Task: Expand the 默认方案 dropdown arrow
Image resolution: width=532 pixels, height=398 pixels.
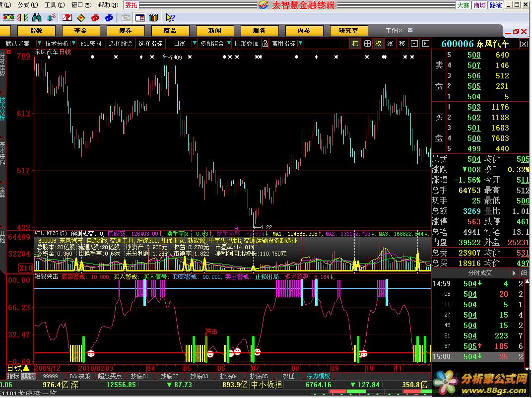Action: [39, 44]
